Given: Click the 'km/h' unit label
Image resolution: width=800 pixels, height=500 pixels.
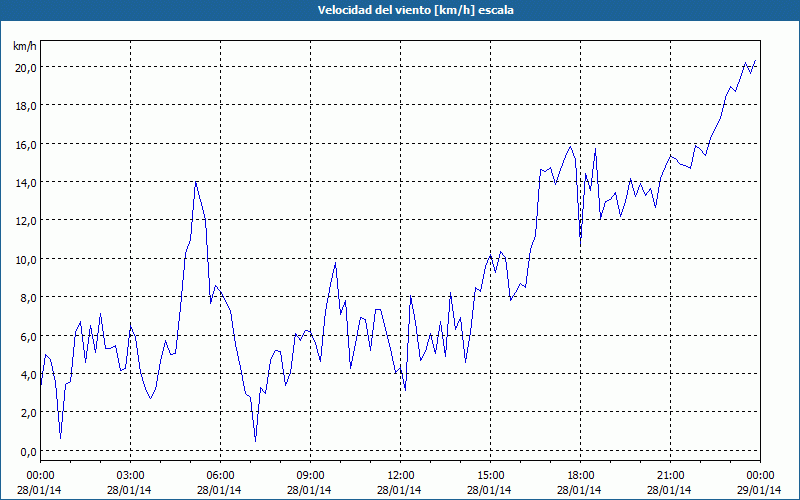Looking at the screenshot, I should tap(25, 46).
